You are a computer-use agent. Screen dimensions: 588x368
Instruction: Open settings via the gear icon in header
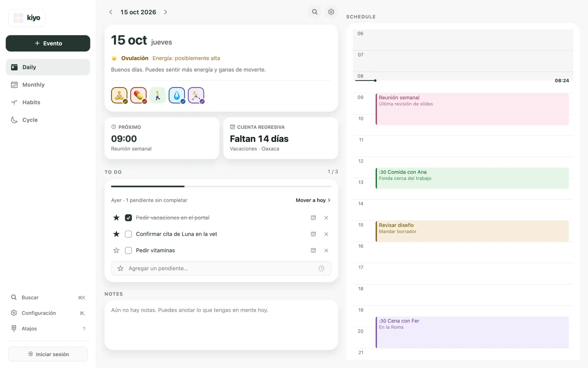[331, 12]
